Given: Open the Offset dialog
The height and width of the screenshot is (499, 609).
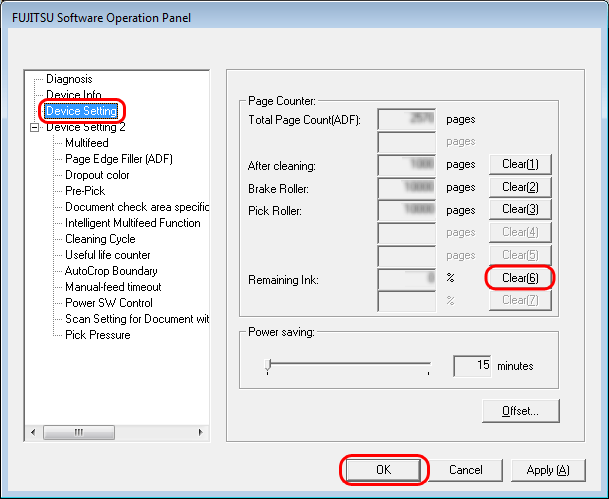Looking at the screenshot, I should 520,411.
